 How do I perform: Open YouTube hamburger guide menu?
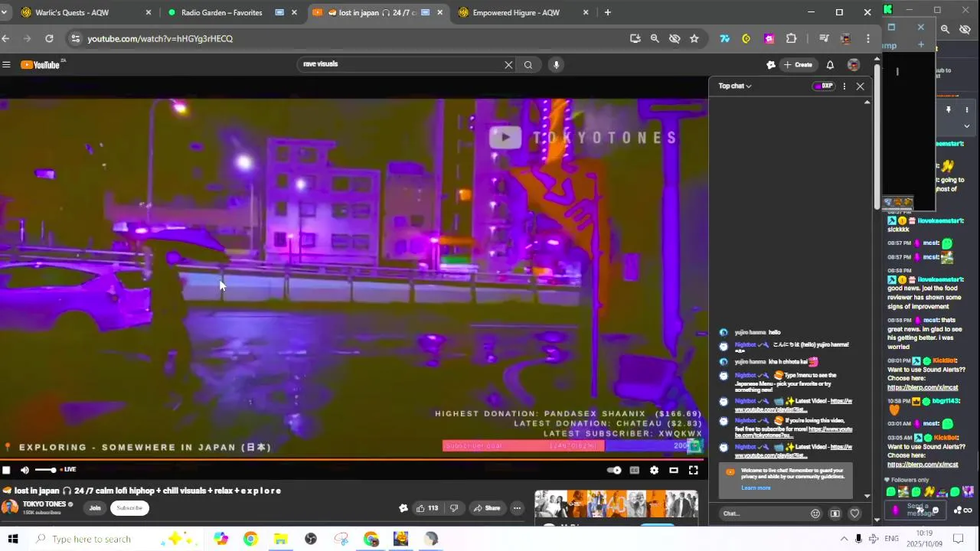pos(6,65)
